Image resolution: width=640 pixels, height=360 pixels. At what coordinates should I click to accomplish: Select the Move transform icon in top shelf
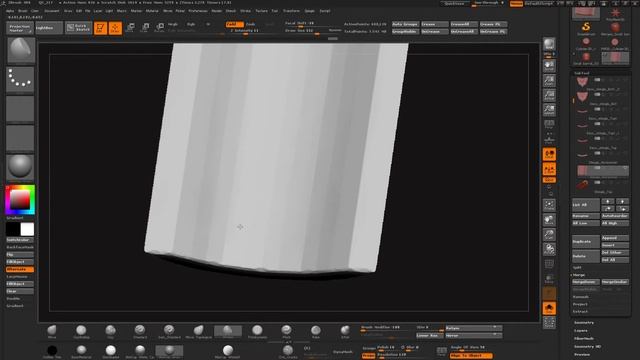pos(130,28)
